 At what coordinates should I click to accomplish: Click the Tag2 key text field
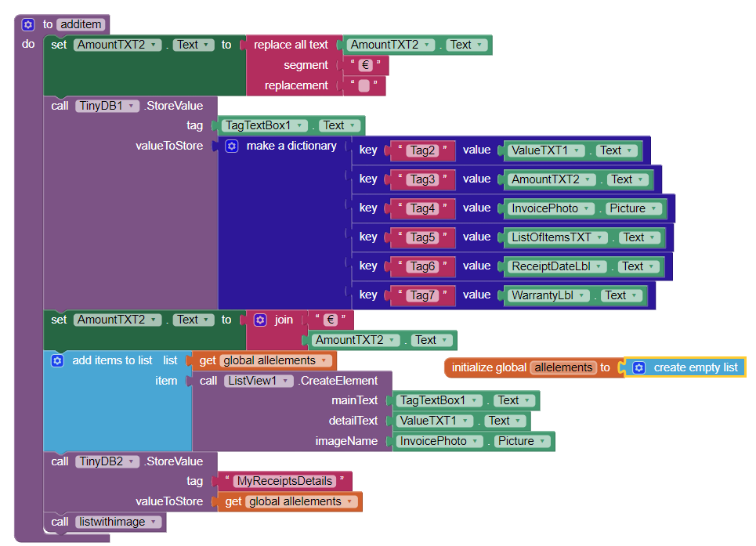[422, 150]
